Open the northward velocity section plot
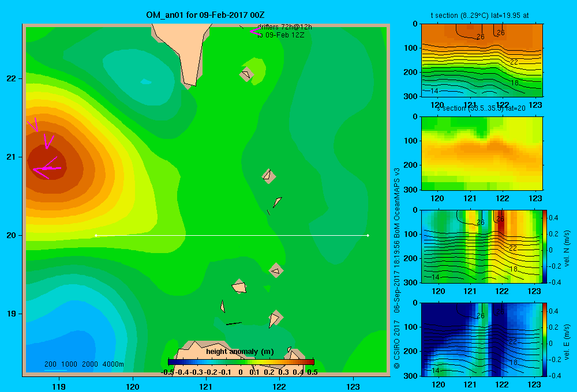 [x=482, y=246]
